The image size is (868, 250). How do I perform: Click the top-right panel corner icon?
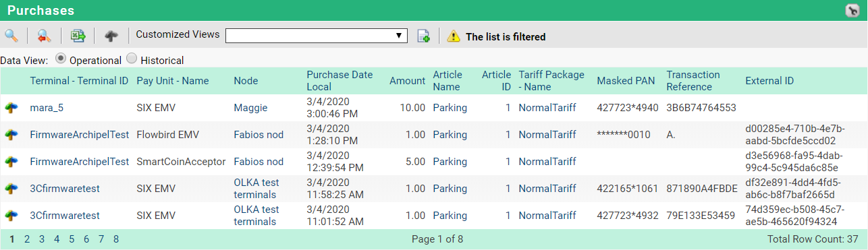click(x=852, y=10)
